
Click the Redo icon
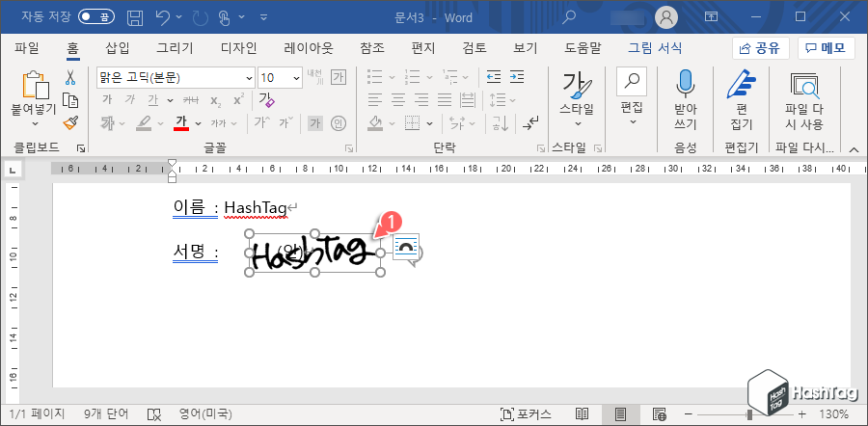click(200, 17)
